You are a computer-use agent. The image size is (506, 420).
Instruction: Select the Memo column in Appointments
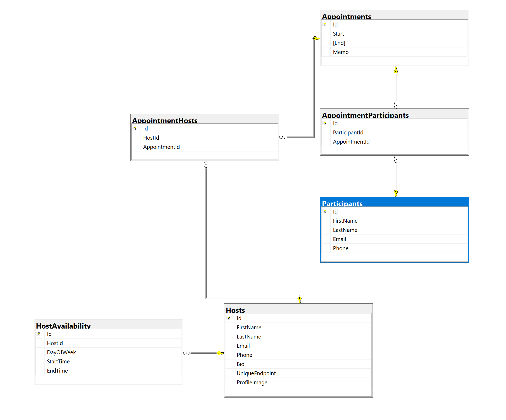coord(341,52)
